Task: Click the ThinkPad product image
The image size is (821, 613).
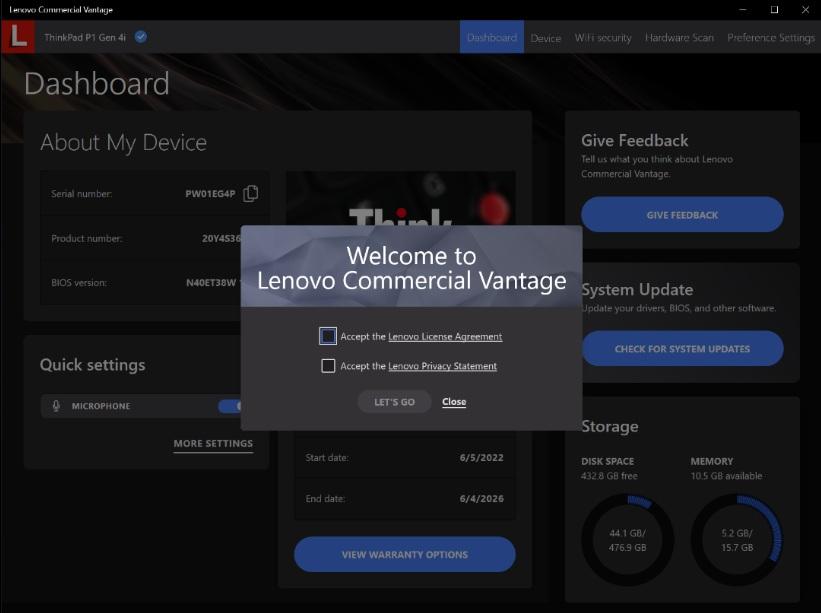Action: 400,200
